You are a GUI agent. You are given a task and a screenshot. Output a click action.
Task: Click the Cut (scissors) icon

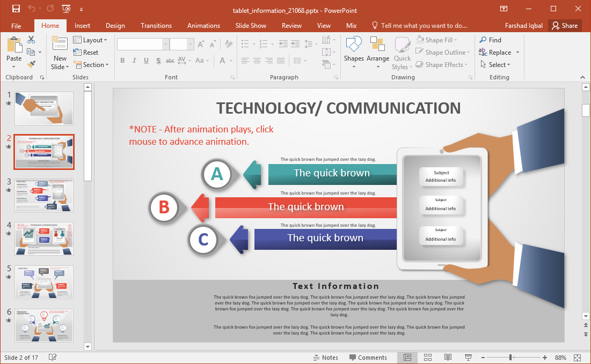click(x=31, y=40)
